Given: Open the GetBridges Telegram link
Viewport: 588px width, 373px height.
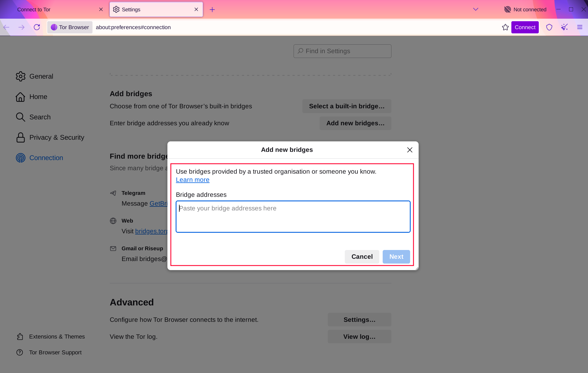Looking at the screenshot, I should [158, 204].
